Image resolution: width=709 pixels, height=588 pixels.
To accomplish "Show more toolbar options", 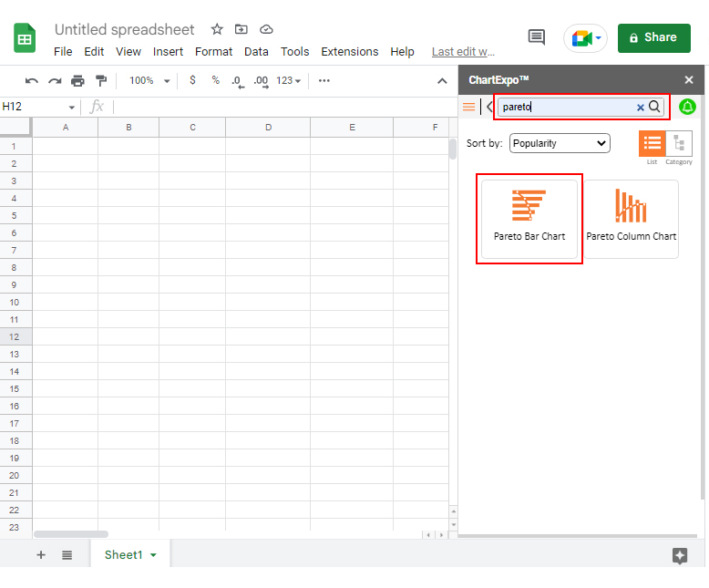I will coord(324,81).
